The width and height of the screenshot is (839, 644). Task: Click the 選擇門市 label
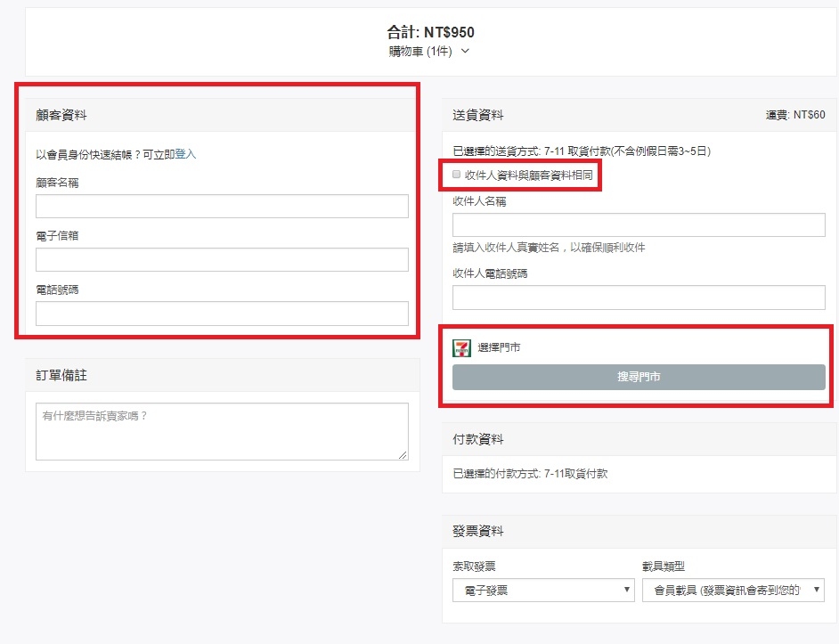(499, 347)
